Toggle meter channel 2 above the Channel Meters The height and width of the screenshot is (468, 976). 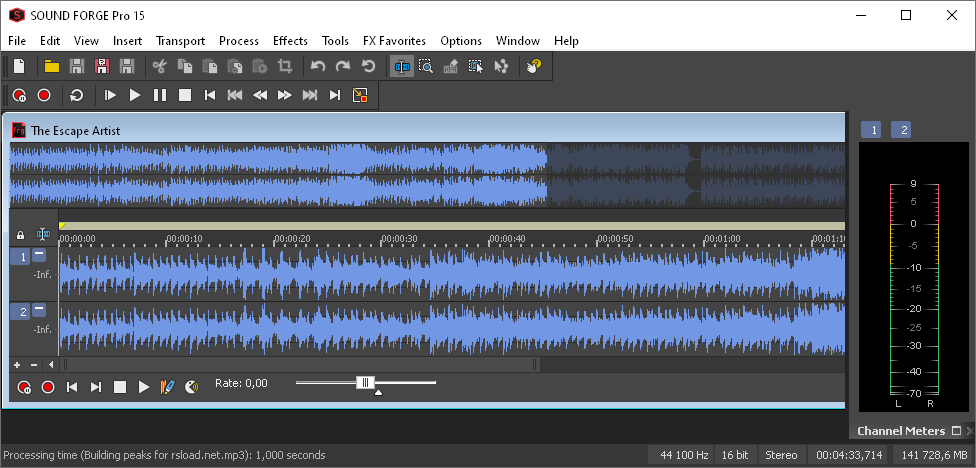coord(901,130)
